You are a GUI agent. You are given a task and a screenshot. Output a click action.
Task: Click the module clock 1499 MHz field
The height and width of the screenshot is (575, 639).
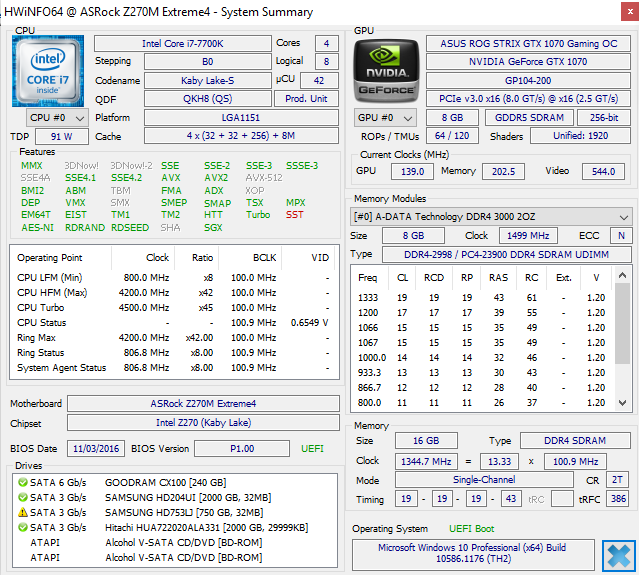tap(528, 236)
